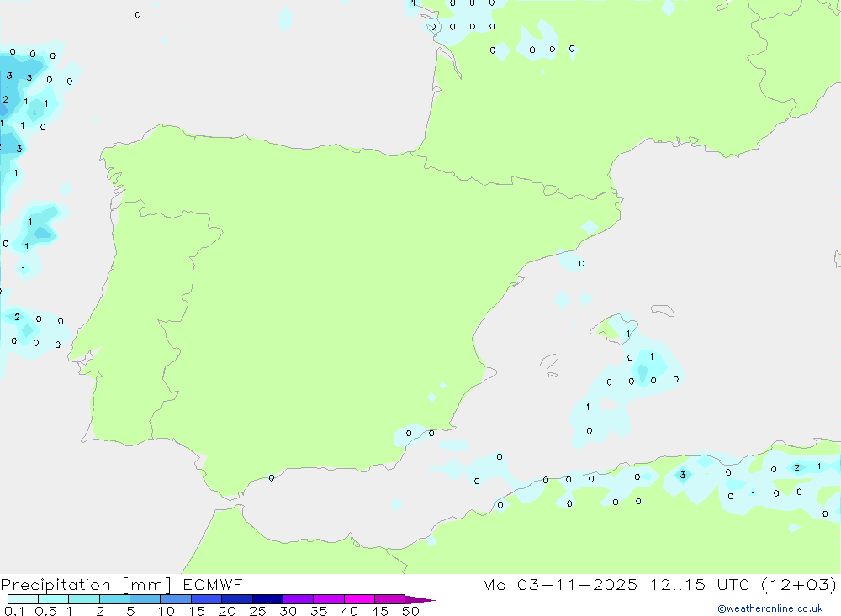Pick the legend swatch between 1 and 2
Image resolution: width=841 pixels, height=616 pixels.
coord(83,599)
